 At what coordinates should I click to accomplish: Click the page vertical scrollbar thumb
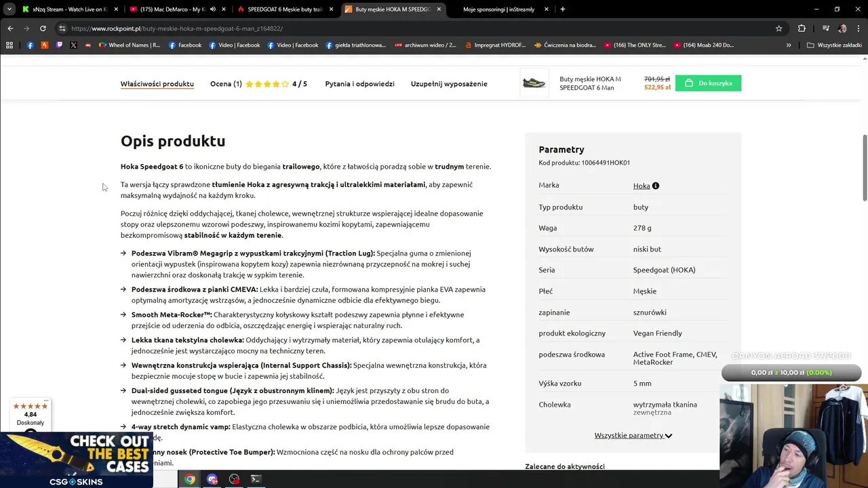(x=865, y=168)
